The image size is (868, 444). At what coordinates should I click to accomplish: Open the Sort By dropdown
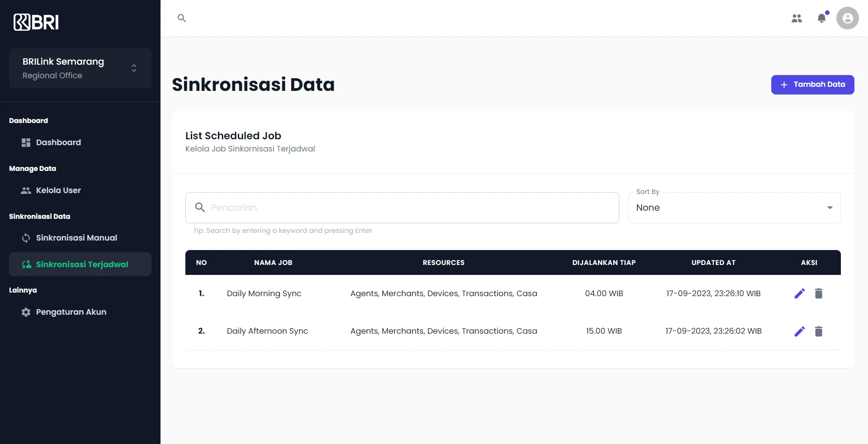(734, 208)
